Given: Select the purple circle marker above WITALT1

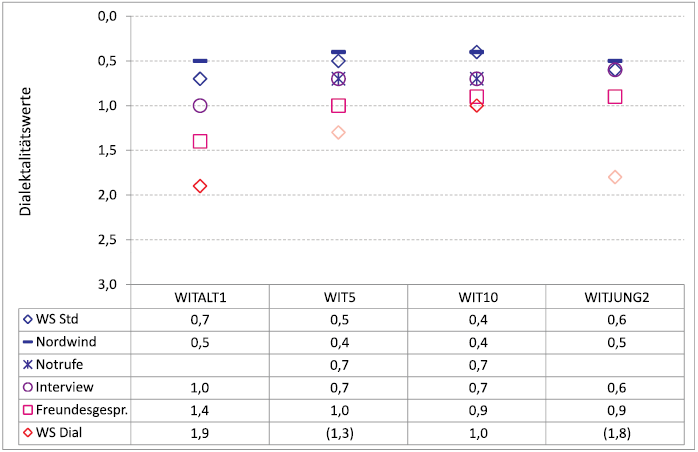Looking at the screenshot, I should [x=200, y=105].
